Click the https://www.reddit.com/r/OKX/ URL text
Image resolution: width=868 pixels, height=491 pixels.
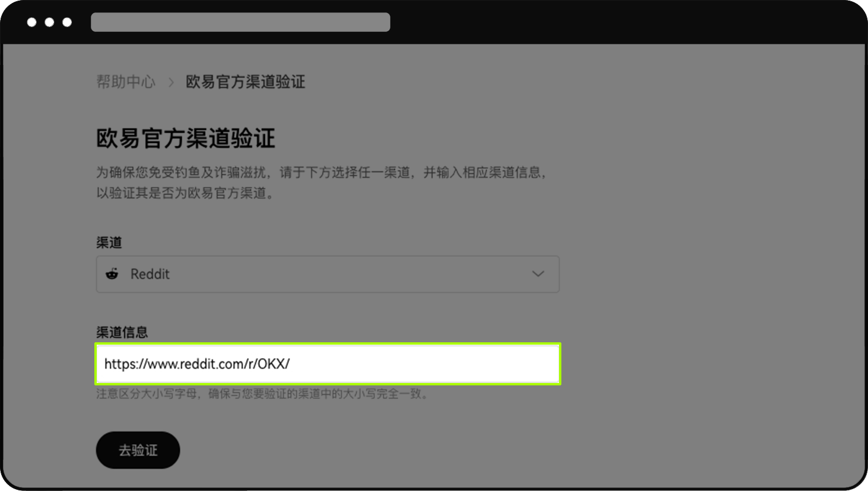point(197,364)
